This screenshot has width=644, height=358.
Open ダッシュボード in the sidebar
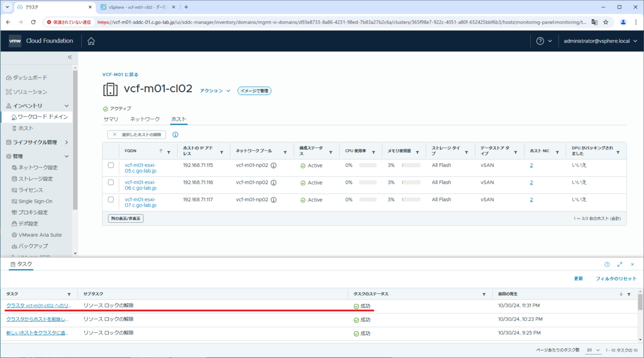30,77
